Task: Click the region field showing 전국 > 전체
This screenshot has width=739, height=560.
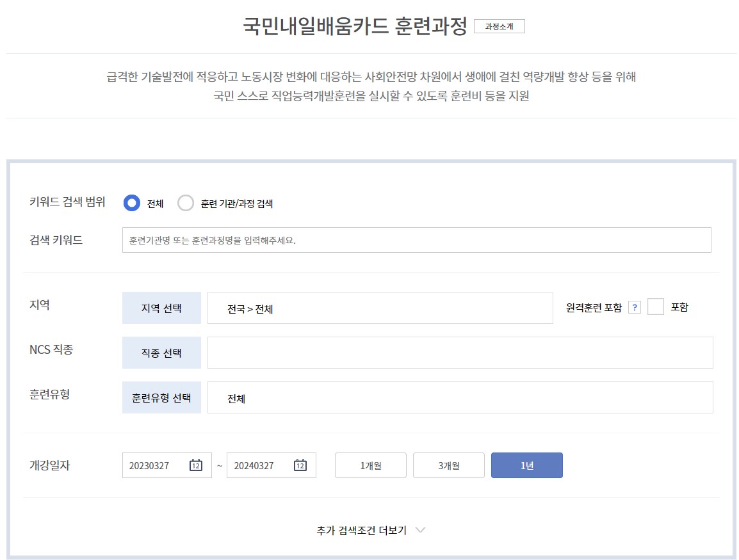Action: click(x=380, y=307)
